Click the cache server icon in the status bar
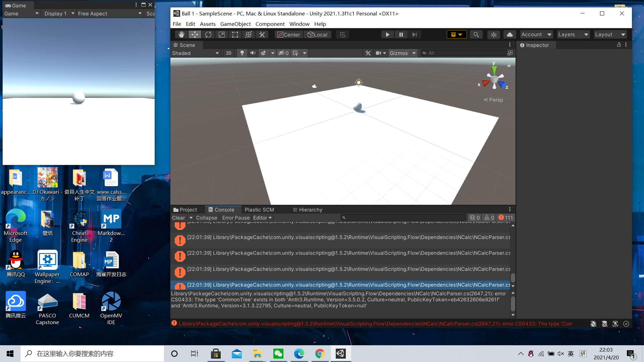The image size is (644, 362). (x=604, y=324)
